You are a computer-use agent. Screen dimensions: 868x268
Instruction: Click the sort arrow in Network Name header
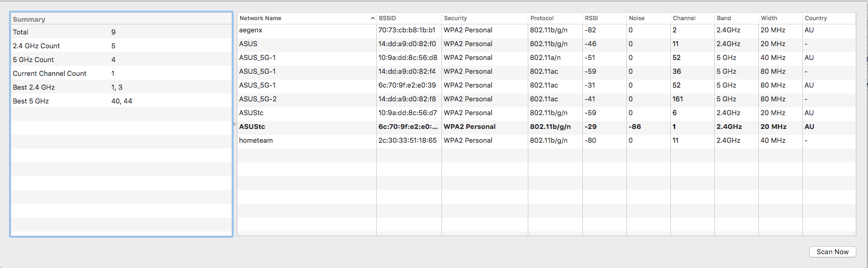[373, 18]
